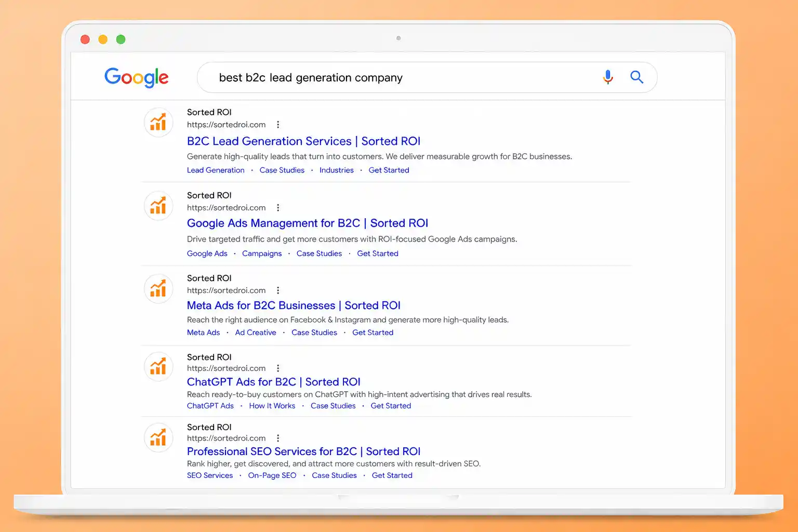798x532 pixels.
Task: Click Get Started under Google Ads Management result
Action: 378,254
